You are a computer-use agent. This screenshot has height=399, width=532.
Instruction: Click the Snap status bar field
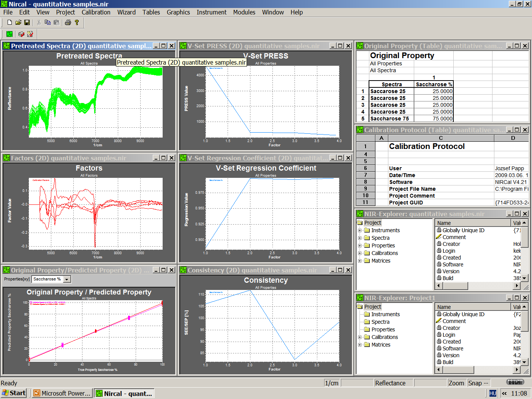click(479, 383)
